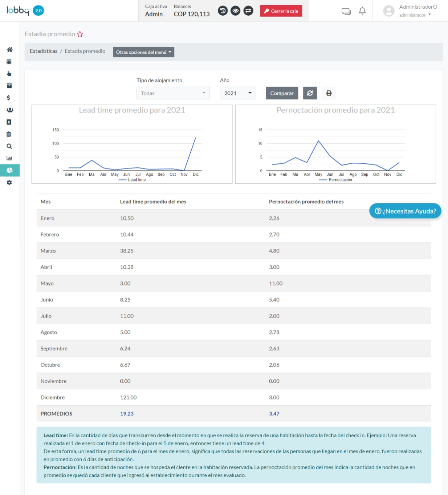Open the guests group sidebar icon

[x=10, y=110]
